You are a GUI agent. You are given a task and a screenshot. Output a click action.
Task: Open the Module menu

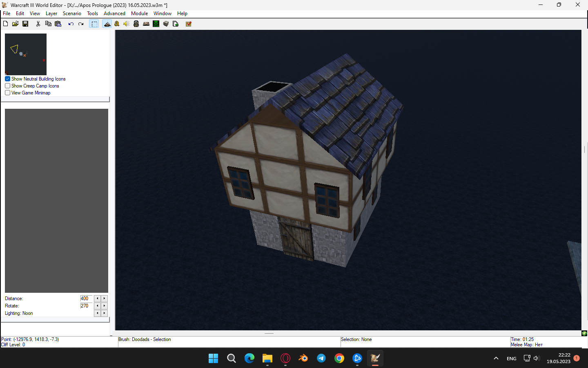click(139, 13)
